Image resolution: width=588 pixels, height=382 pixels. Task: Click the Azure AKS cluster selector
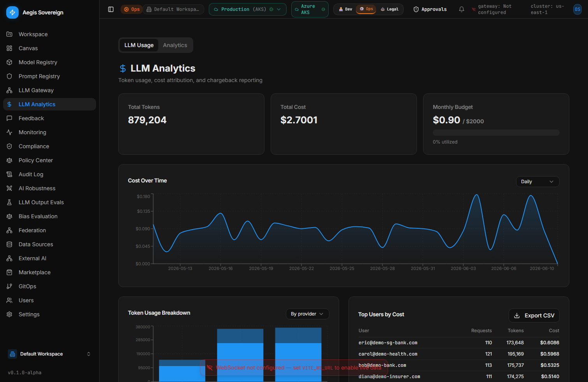coord(310,9)
